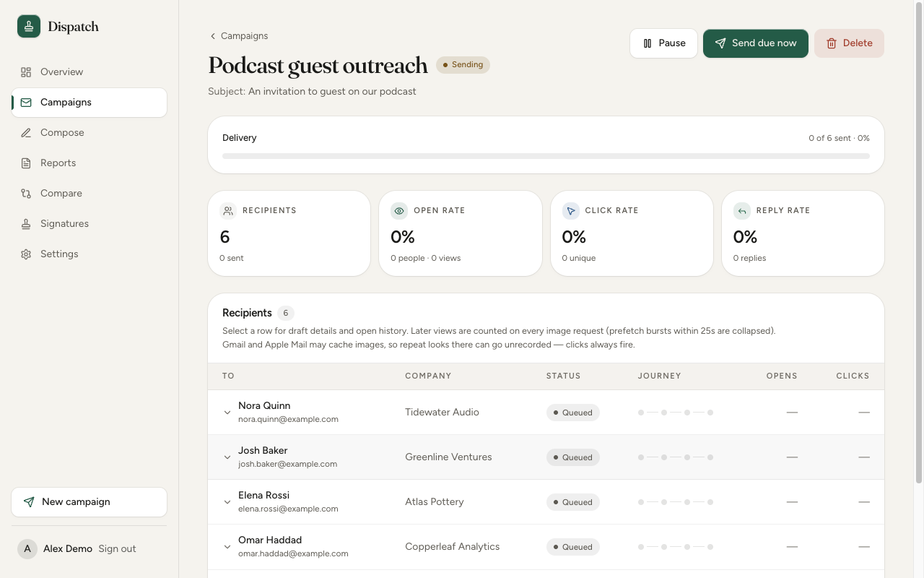Image resolution: width=924 pixels, height=578 pixels.
Task: Open Overview from the sidebar
Action: coord(90,72)
